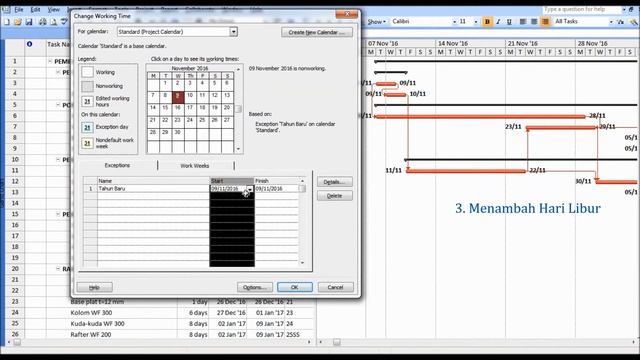Open the For calendar dropdown

(x=233, y=32)
